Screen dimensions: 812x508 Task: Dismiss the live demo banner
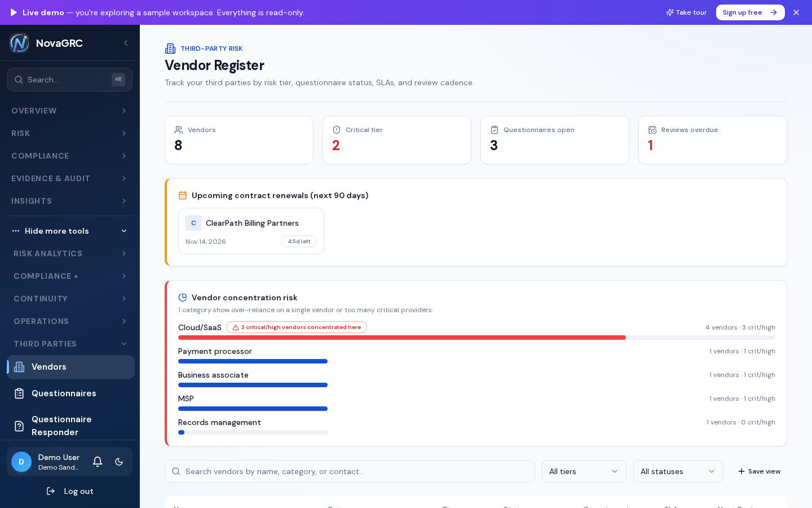pos(796,12)
